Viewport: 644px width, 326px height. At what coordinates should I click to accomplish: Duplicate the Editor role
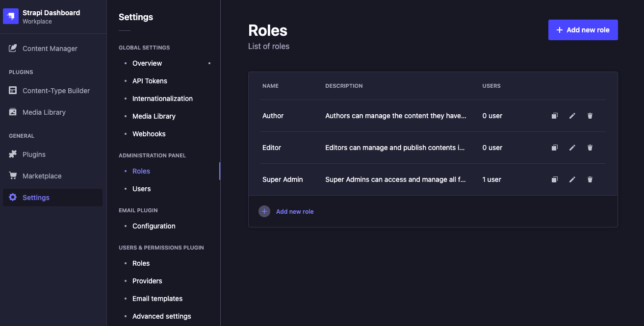pyautogui.click(x=555, y=148)
